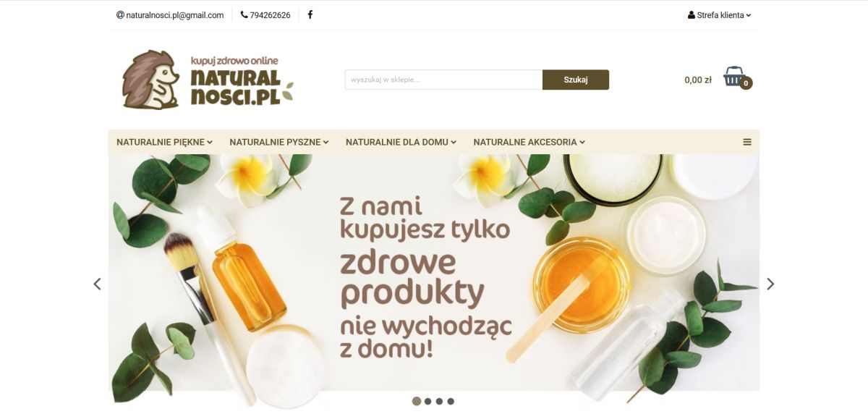868x414 pixels.
Task: Select the third carousel dot indicator
Action: point(439,401)
